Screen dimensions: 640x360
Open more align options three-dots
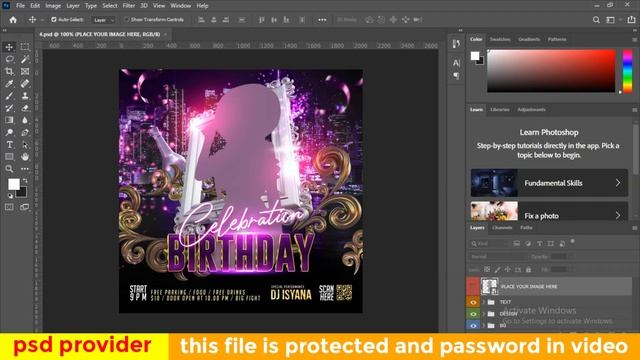coord(322,20)
